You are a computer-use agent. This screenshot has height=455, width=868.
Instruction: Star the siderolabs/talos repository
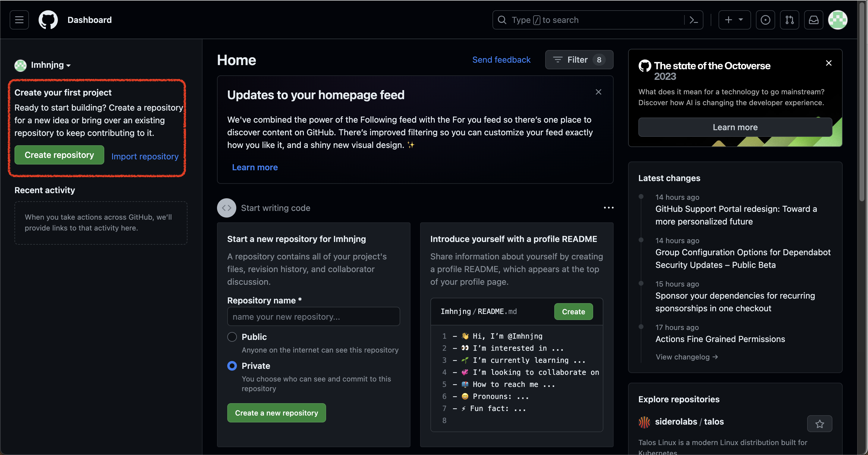(x=819, y=424)
